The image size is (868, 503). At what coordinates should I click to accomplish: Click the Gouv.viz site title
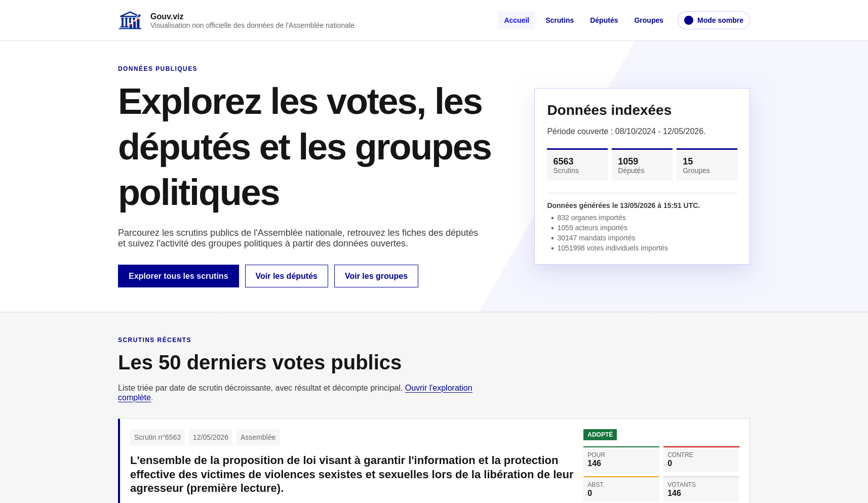(x=167, y=16)
